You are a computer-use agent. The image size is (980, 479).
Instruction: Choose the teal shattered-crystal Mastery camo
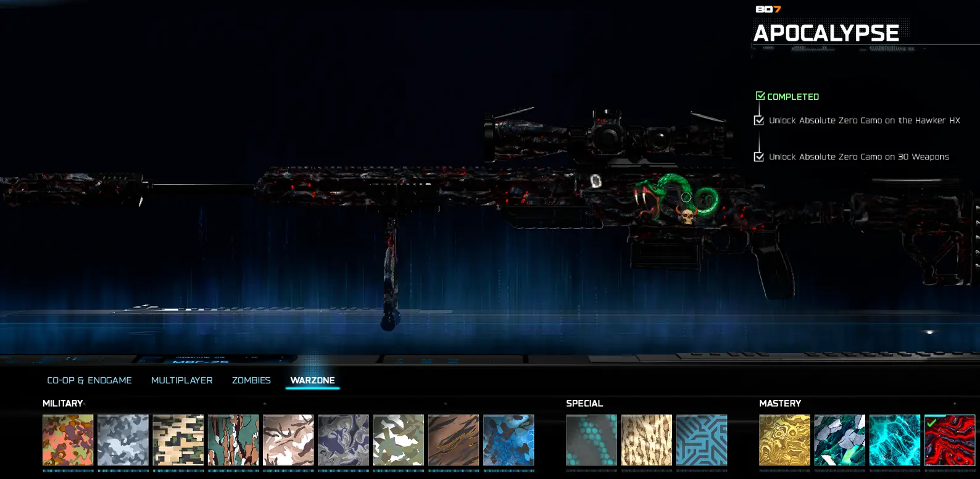[840, 440]
